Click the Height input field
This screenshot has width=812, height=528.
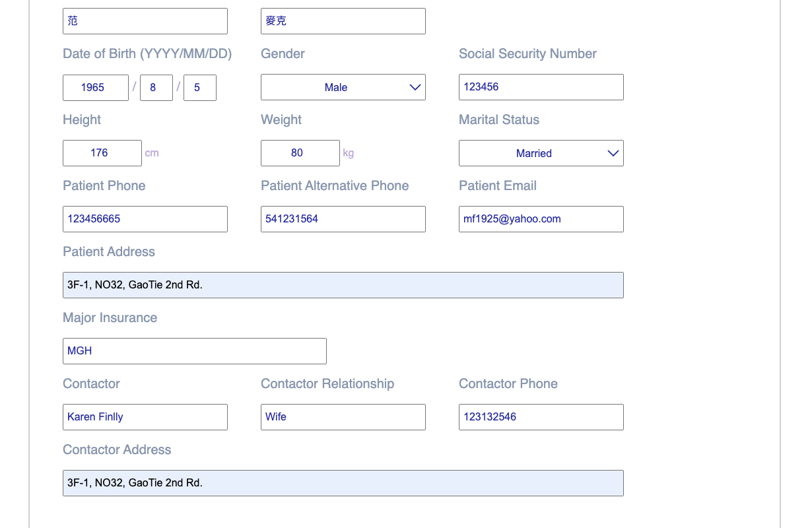click(102, 153)
